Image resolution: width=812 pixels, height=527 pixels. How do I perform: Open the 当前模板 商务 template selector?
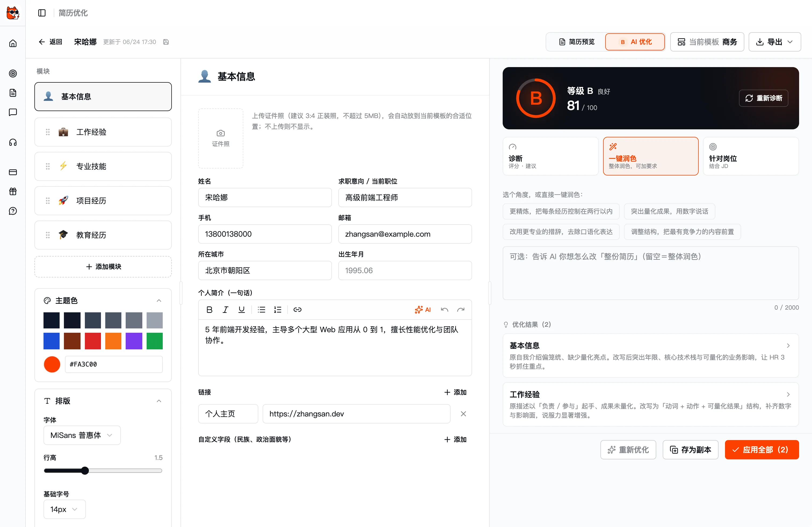pos(707,42)
